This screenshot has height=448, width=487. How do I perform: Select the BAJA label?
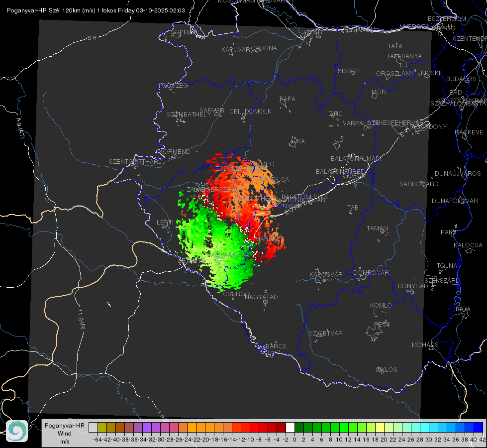(463, 309)
